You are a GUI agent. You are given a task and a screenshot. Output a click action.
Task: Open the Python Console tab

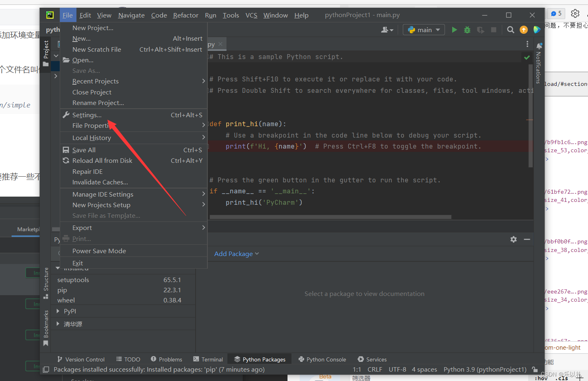[322, 359]
